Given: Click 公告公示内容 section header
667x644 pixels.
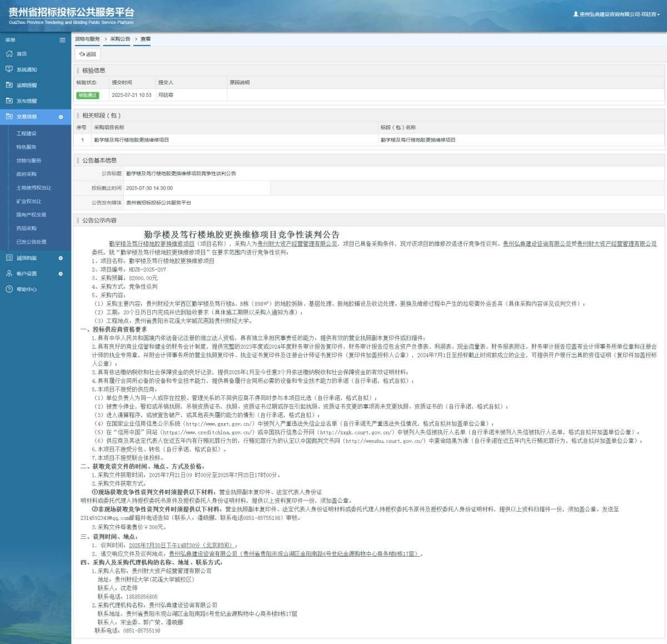Looking at the screenshot, I should [x=99, y=221].
